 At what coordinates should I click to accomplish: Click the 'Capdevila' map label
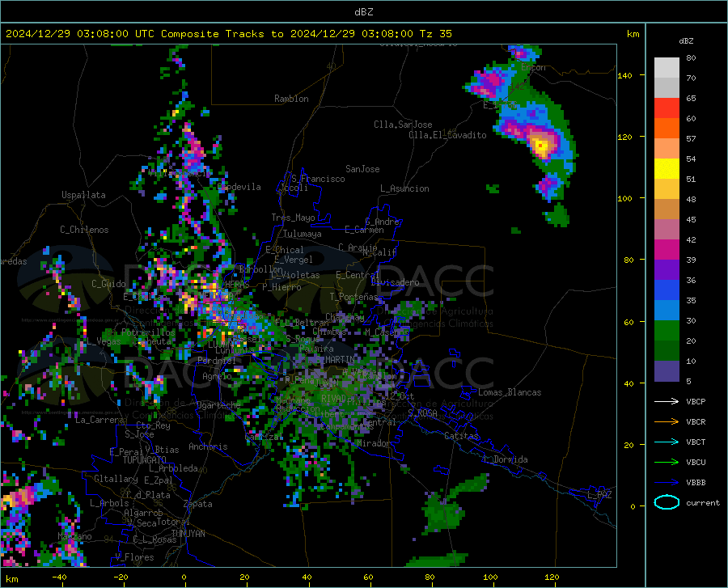click(239, 187)
